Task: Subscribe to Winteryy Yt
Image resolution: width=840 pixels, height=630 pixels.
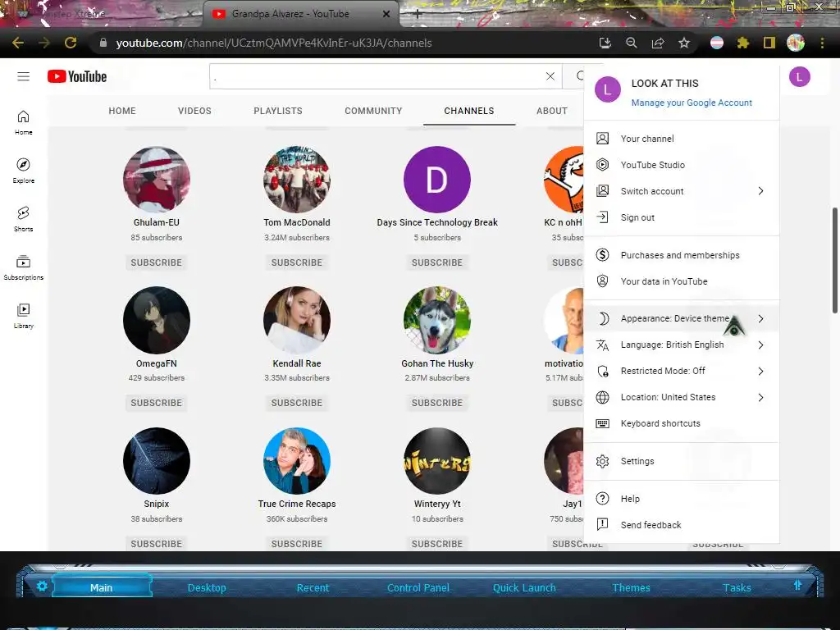Action: (437, 543)
